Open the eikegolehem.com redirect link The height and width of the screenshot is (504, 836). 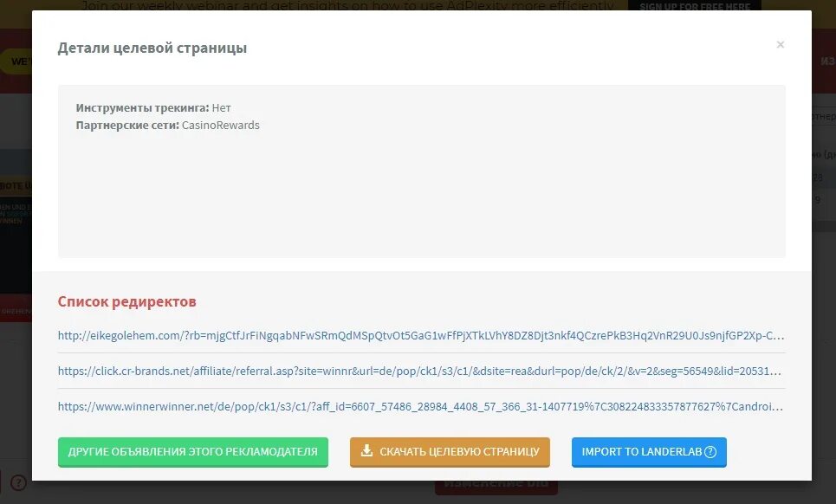tap(421, 336)
